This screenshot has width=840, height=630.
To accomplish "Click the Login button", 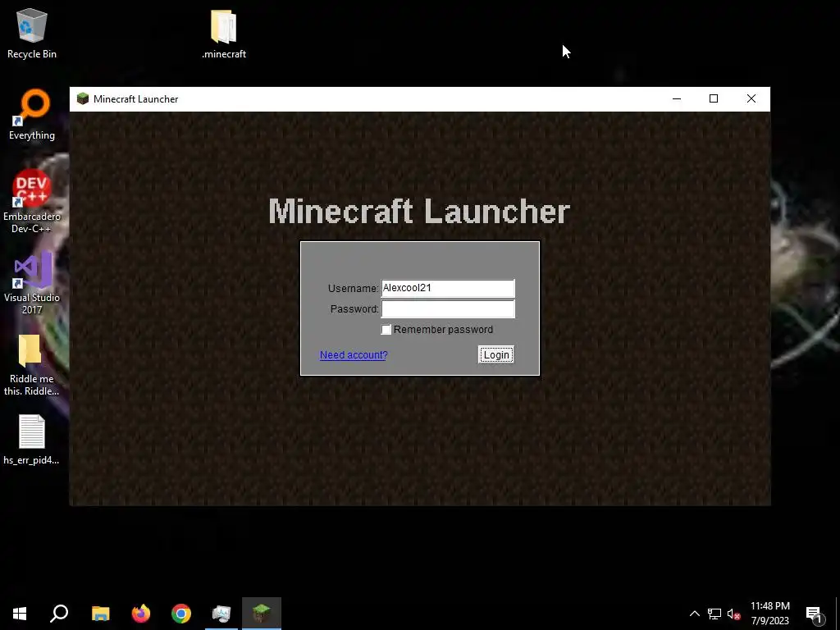I will [496, 354].
